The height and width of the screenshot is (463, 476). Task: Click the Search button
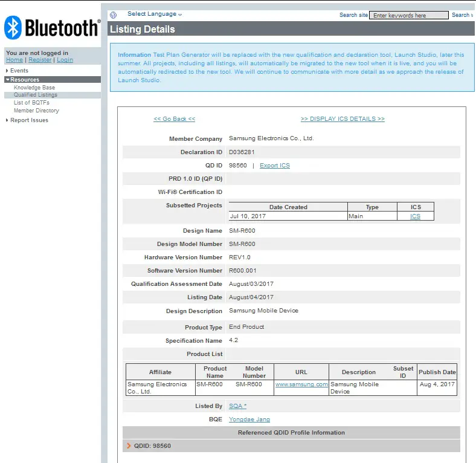[x=462, y=15]
